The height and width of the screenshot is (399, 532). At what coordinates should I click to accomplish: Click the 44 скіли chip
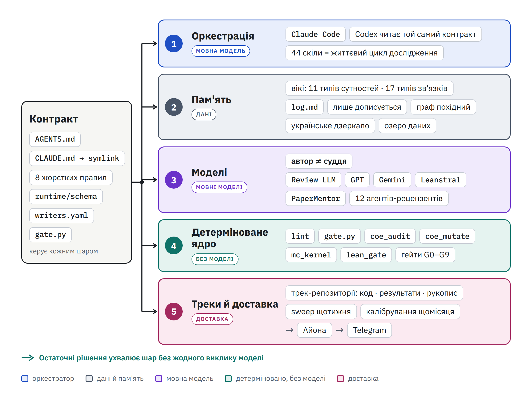(x=364, y=53)
